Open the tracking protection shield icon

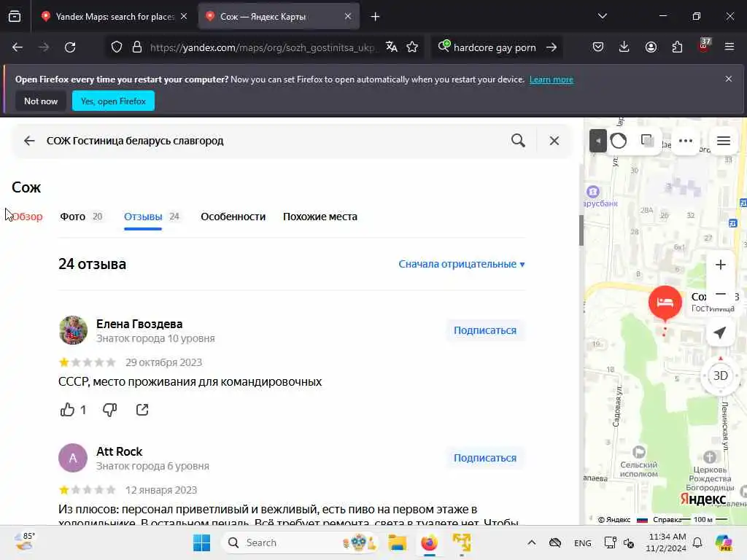coord(117,47)
